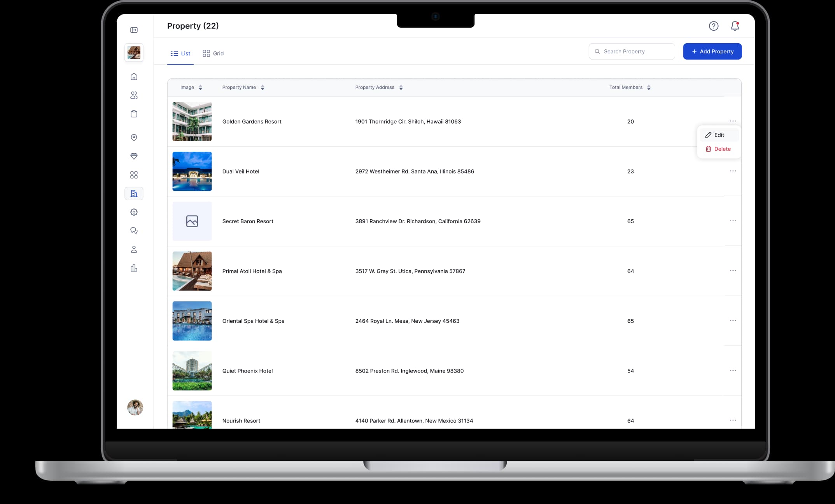
Task: Click inside the Search Property field
Action: (x=632, y=51)
